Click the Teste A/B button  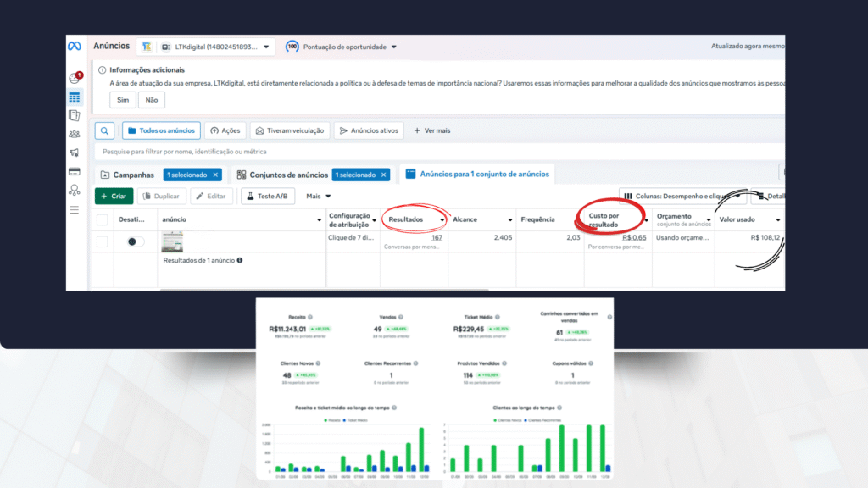coord(268,196)
